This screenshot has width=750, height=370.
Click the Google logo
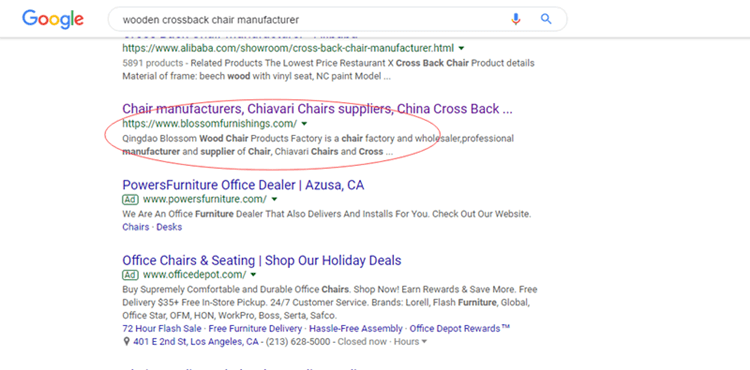(53, 20)
